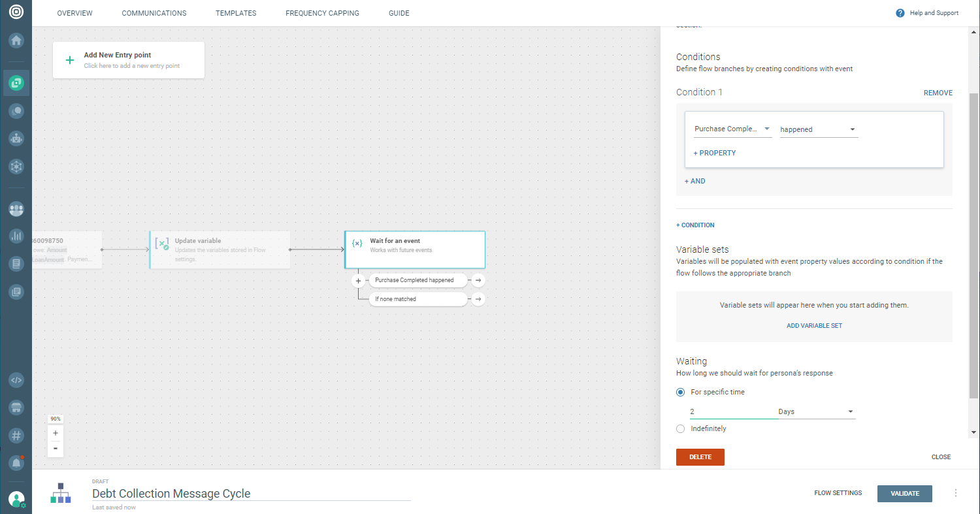Open the three-dot more options menu
The width and height of the screenshot is (980, 514).
pyautogui.click(x=956, y=493)
